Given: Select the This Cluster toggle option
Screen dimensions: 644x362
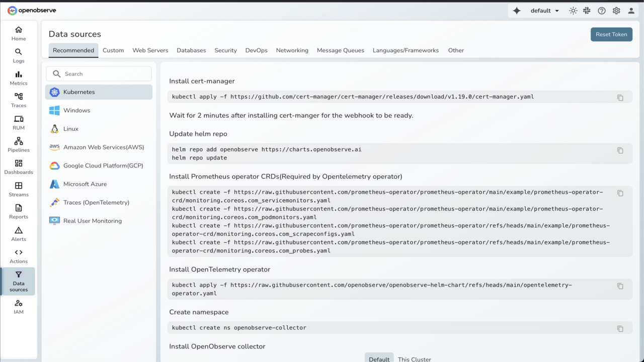Looking at the screenshot, I should coord(414,359).
